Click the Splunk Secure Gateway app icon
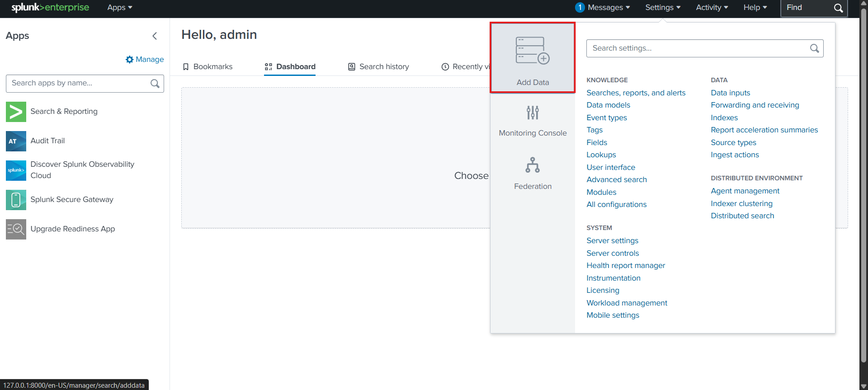The image size is (868, 390). click(16, 200)
